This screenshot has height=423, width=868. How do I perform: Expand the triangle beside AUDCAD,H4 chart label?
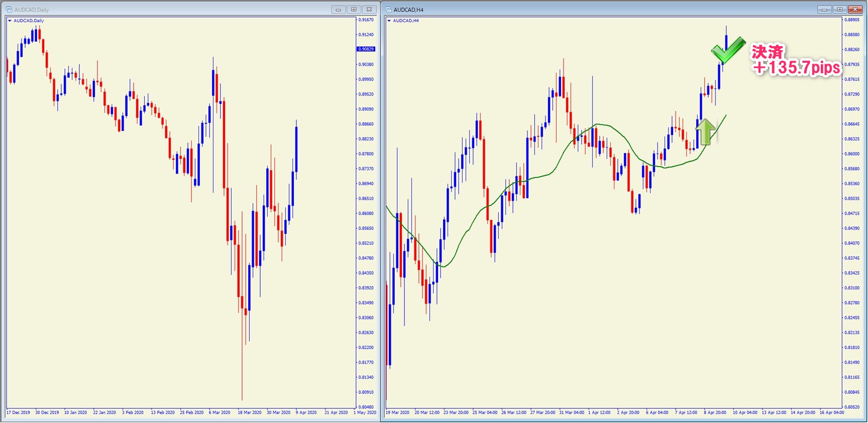389,21
